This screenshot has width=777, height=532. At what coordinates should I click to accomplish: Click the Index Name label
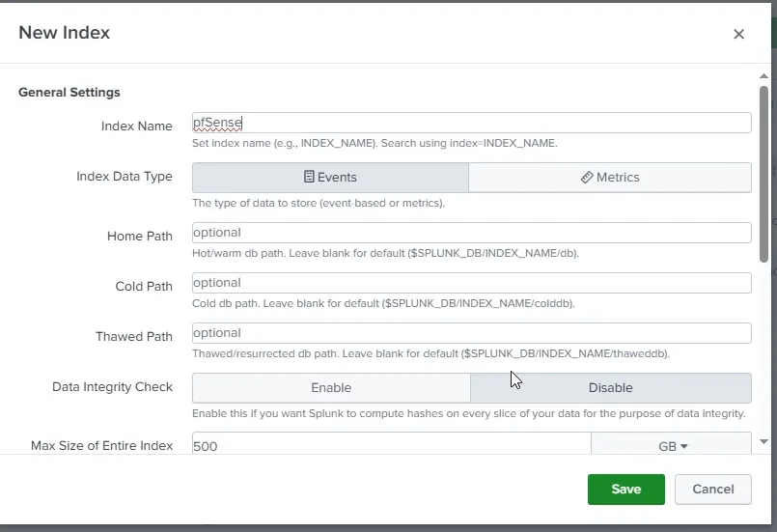137,126
